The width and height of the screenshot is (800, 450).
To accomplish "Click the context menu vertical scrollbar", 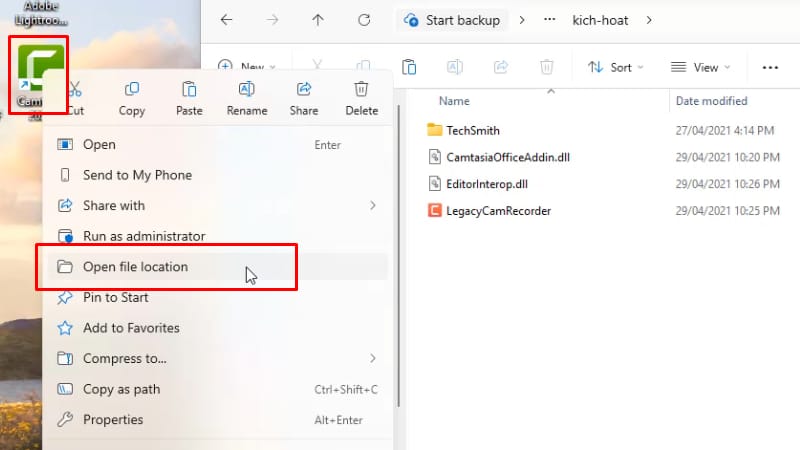I will (398, 255).
